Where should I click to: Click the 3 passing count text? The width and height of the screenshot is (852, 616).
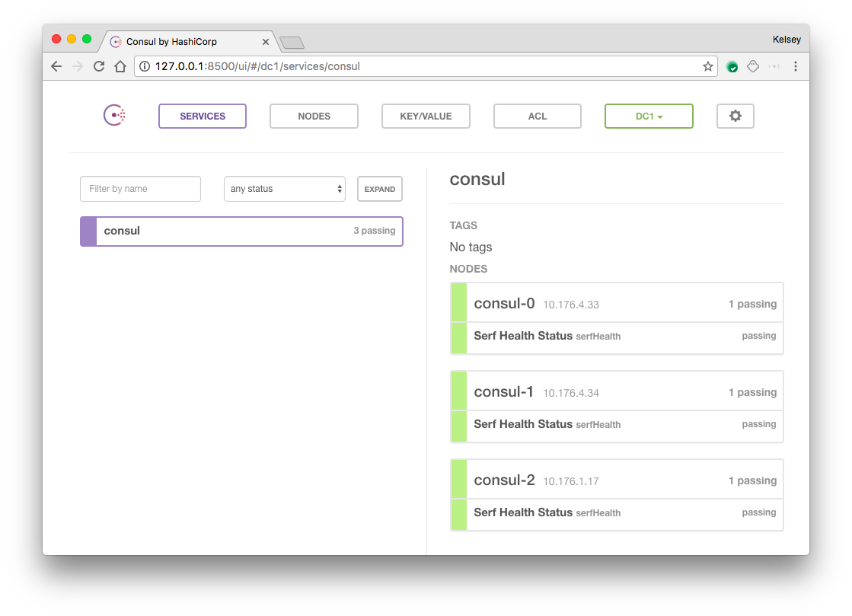(x=375, y=231)
